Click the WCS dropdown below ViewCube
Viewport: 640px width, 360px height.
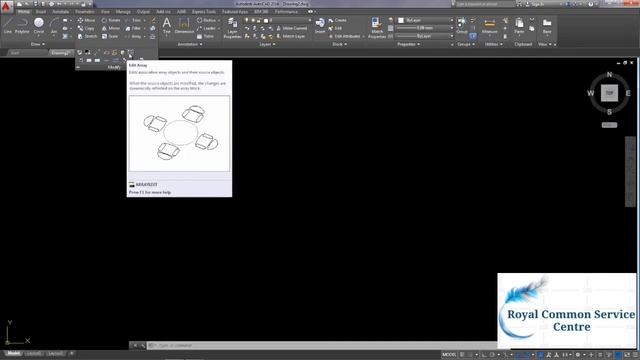(609, 125)
